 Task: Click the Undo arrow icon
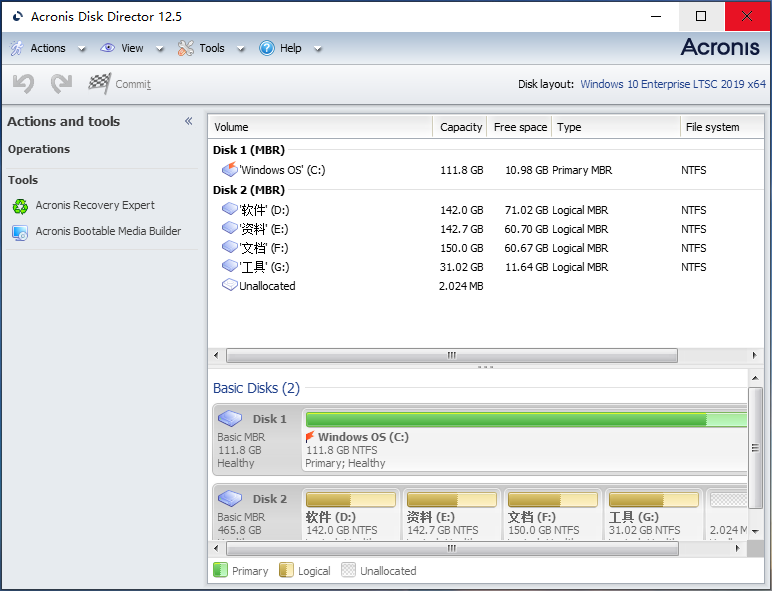23,84
